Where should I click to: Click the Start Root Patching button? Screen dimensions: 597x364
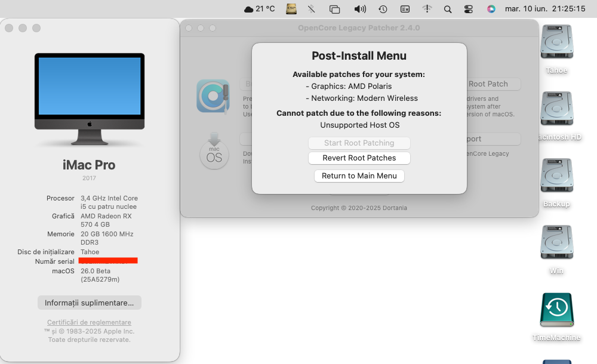coord(359,143)
